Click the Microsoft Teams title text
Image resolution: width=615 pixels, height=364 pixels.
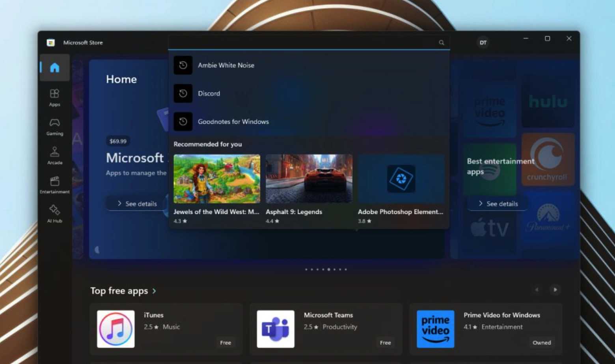pyautogui.click(x=328, y=315)
